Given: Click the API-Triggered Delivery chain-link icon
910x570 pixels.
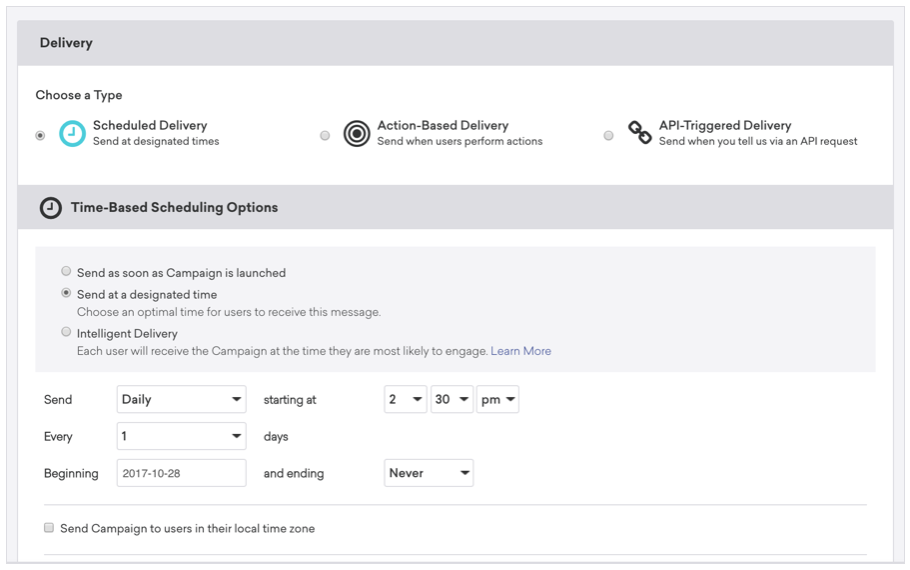Looking at the screenshot, I should (x=640, y=132).
